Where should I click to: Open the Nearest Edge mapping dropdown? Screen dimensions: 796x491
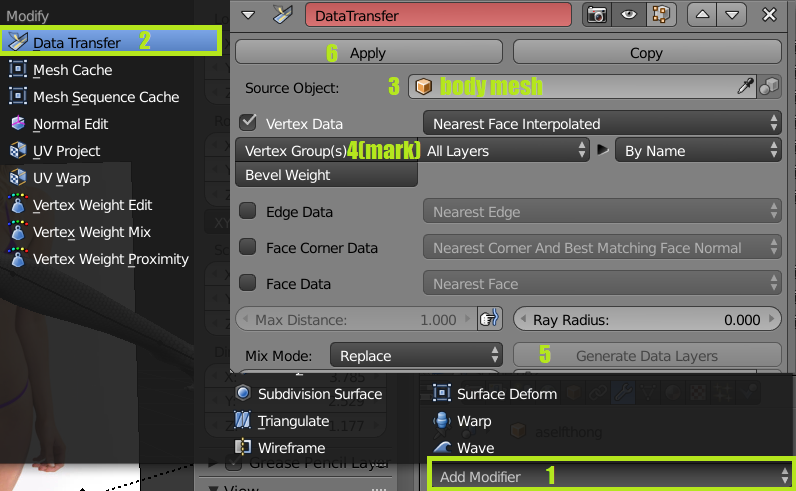602,211
